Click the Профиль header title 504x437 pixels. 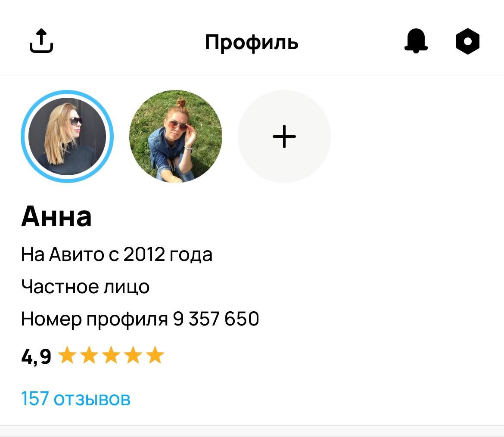tap(252, 42)
